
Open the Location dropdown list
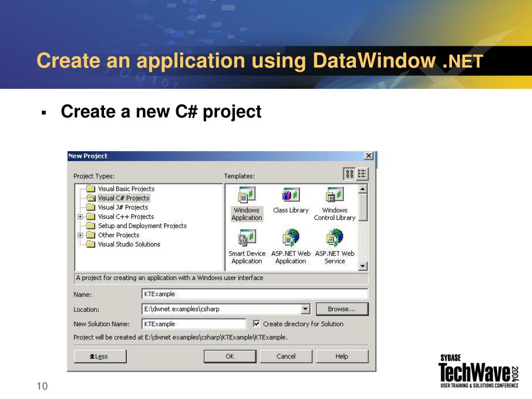[305, 309]
